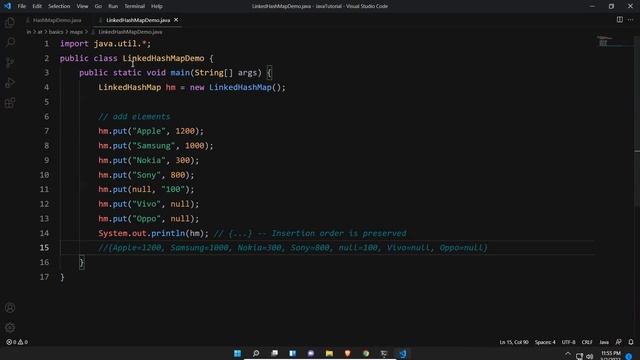Open the File menu
The width and height of the screenshot is (640, 360).
pos(22,6)
